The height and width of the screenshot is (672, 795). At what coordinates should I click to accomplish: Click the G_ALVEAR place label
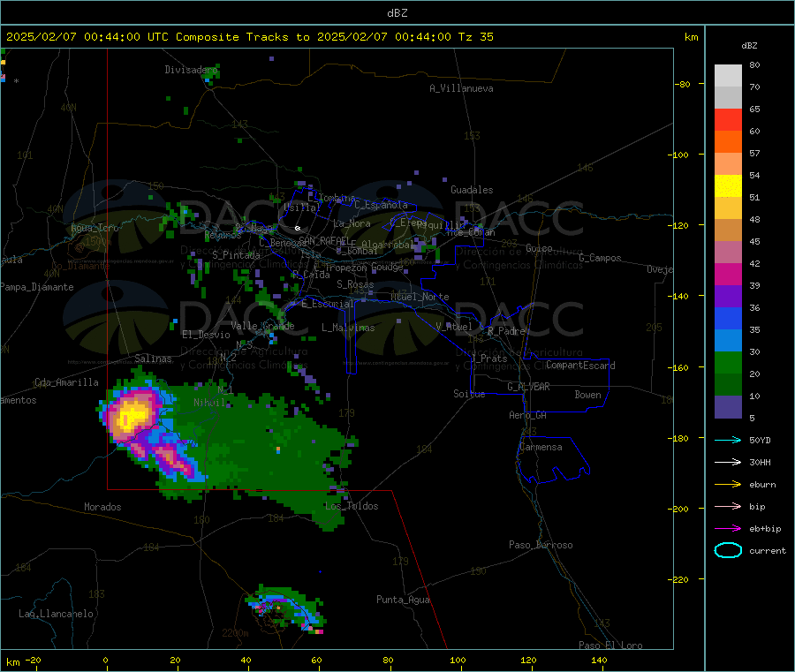pos(528,387)
